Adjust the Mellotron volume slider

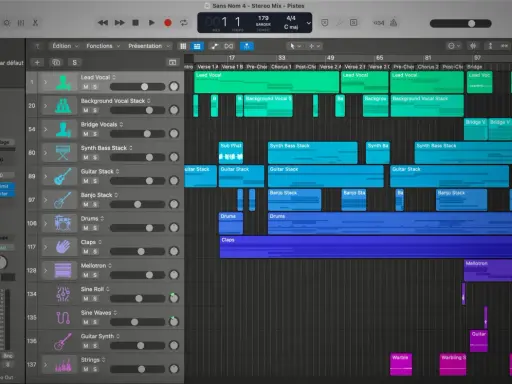coord(137,275)
